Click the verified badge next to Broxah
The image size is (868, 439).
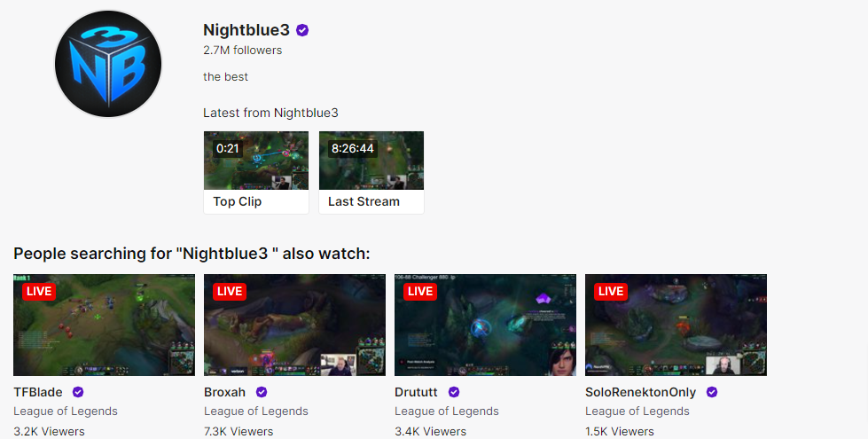pos(262,392)
